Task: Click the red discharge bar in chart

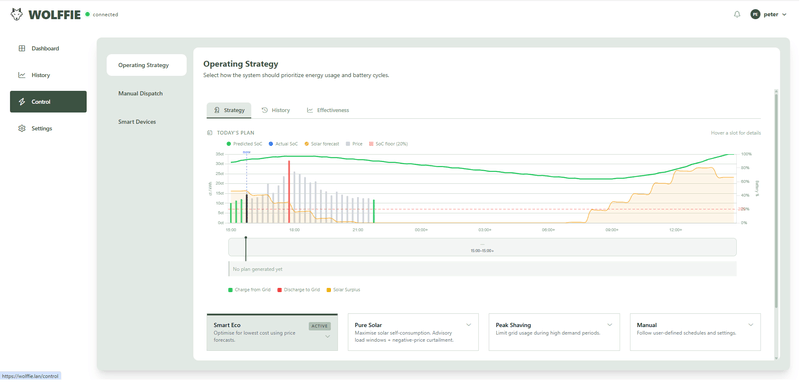Action: point(289,192)
